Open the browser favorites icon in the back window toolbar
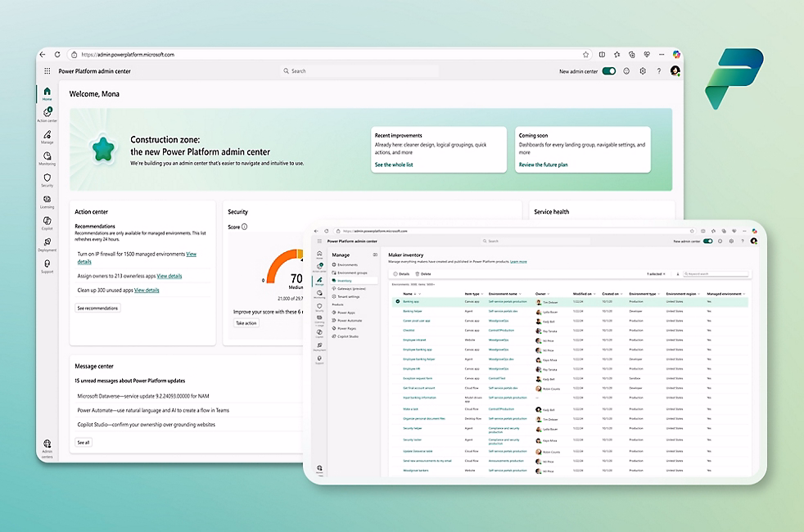The image size is (804, 532). [617, 54]
